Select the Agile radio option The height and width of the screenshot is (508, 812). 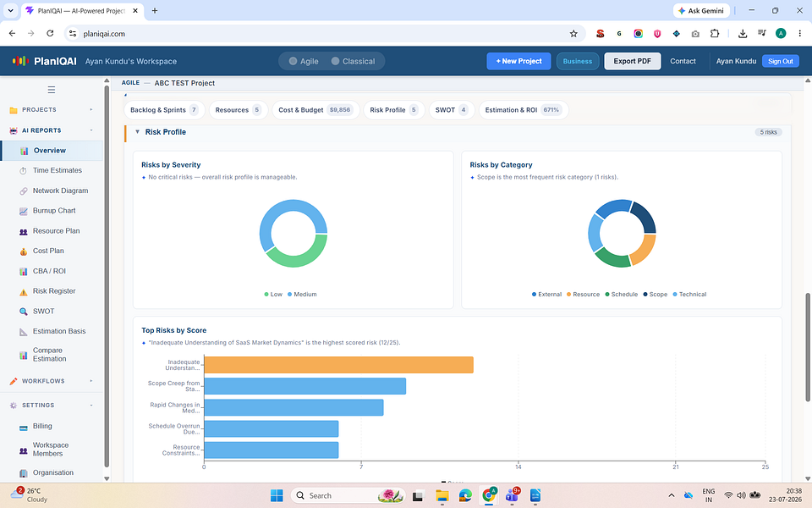pyautogui.click(x=304, y=61)
